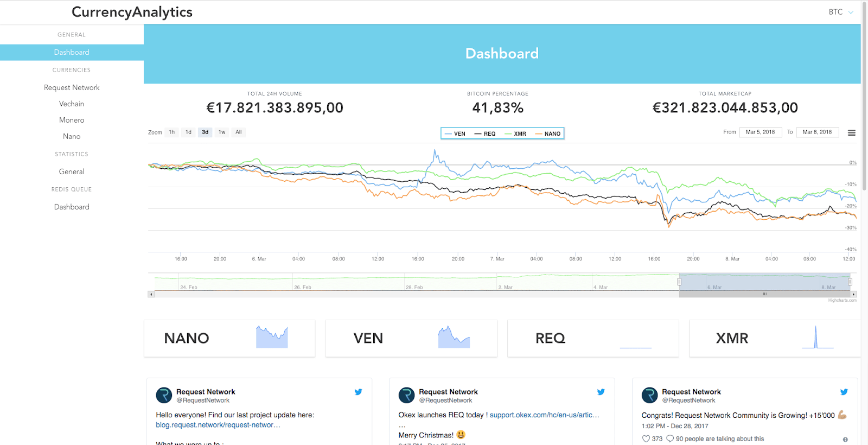
Task: Edit the From date field
Action: [761, 132]
